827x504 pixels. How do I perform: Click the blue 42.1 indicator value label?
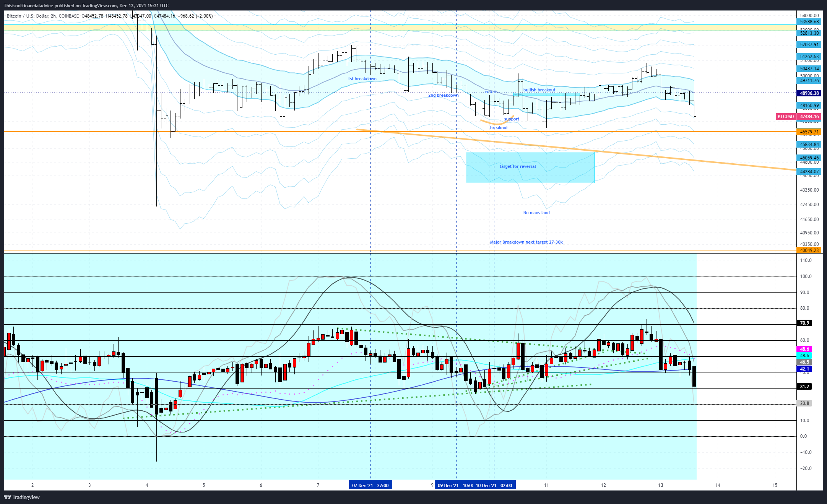804,369
